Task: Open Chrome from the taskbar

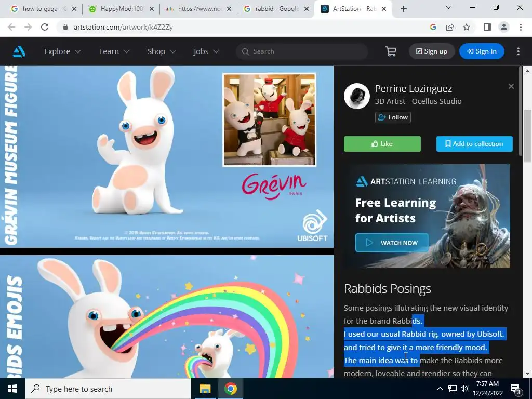Action: 230,389
